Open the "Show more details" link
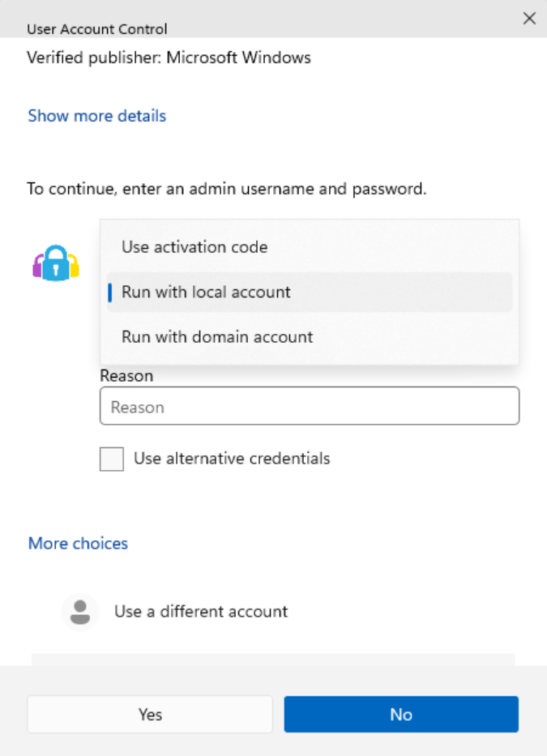 (x=96, y=116)
